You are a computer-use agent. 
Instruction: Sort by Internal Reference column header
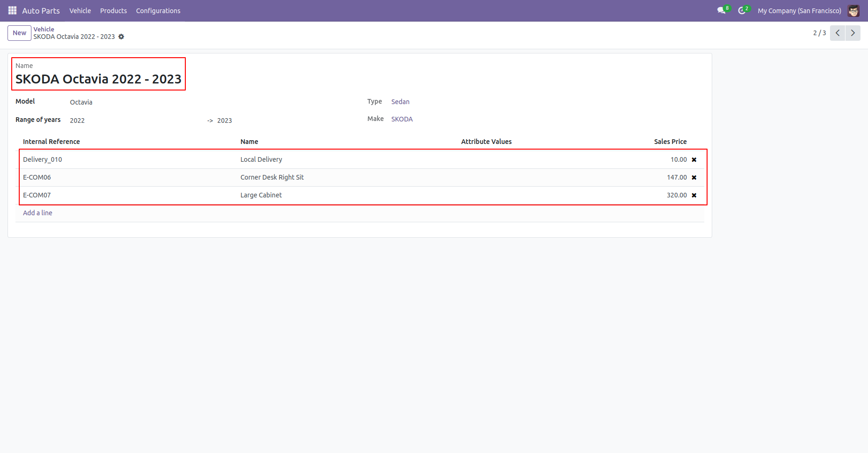pyautogui.click(x=51, y=142)
